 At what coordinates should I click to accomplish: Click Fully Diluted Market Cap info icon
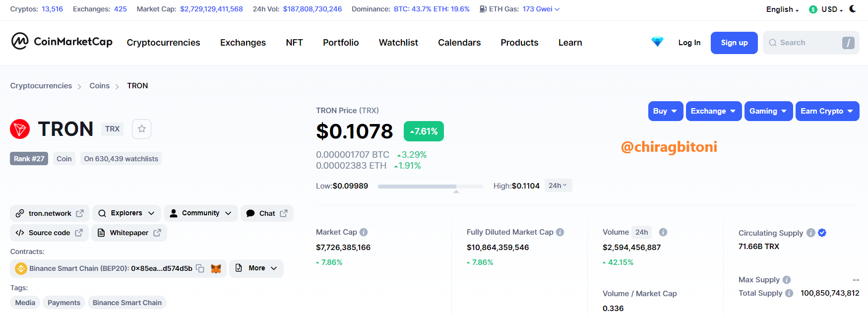click(x=560, y=232)
